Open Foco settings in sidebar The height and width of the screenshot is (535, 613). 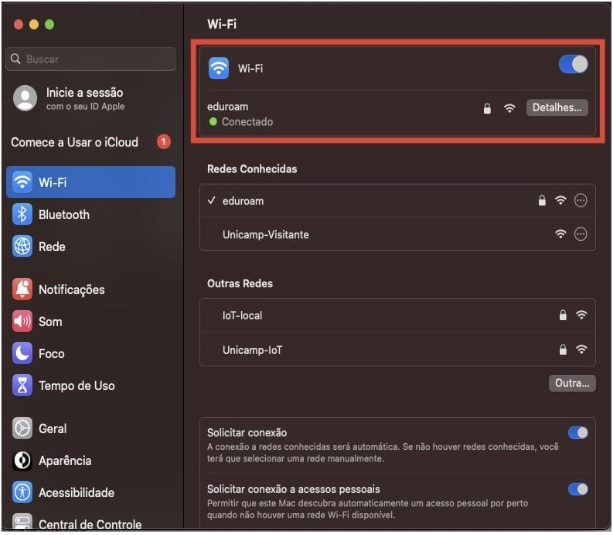91,354
